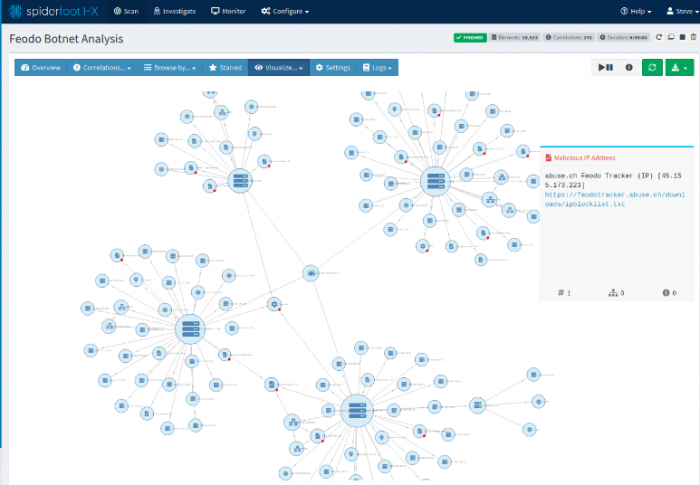Screen dimensions: 700x485
Task: Refresh the graph with the green button
Action: coord(652,67)
